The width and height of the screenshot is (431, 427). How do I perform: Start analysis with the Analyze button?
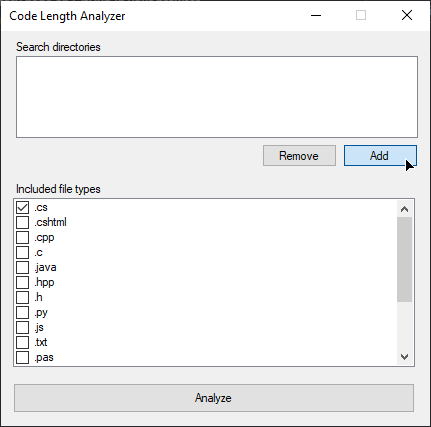(214, 398)
